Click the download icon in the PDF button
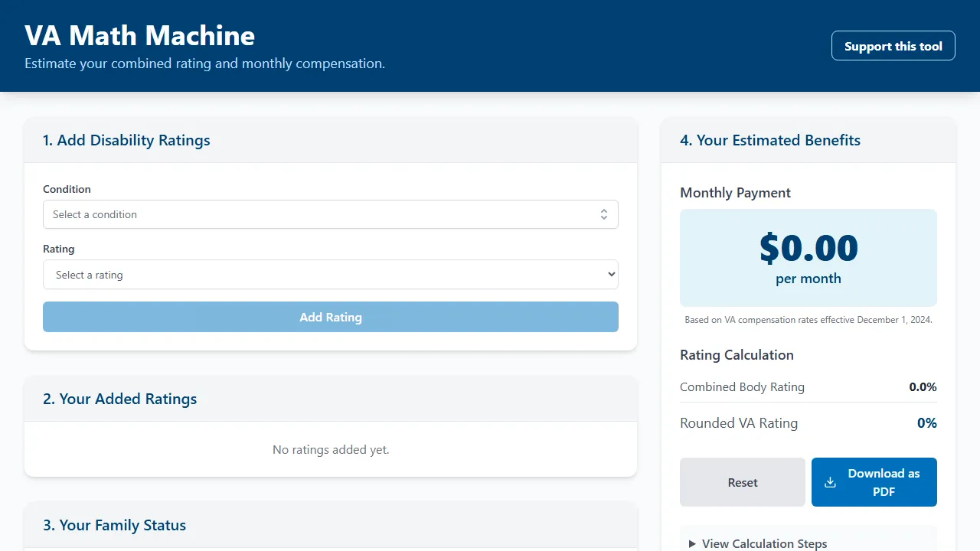This screenshot has width=980, height=551. tap(830, 482)
